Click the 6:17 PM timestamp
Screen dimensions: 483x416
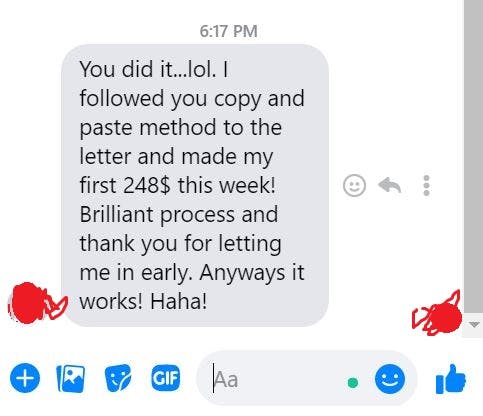point(228,31)
